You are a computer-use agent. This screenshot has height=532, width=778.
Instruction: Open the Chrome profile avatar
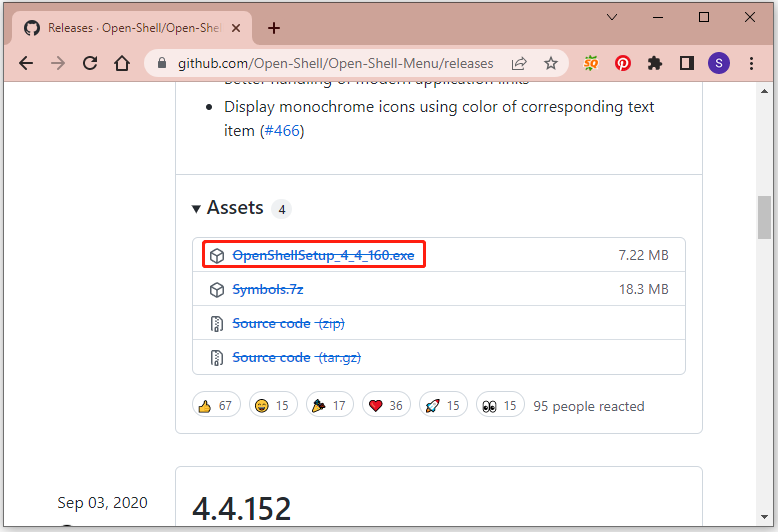[x=719, y=63]
